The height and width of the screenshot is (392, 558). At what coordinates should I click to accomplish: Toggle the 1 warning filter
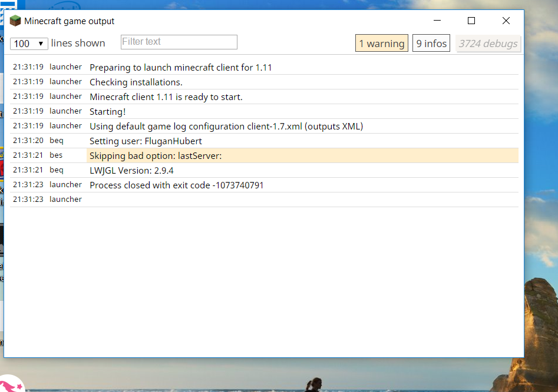[381, 44]
